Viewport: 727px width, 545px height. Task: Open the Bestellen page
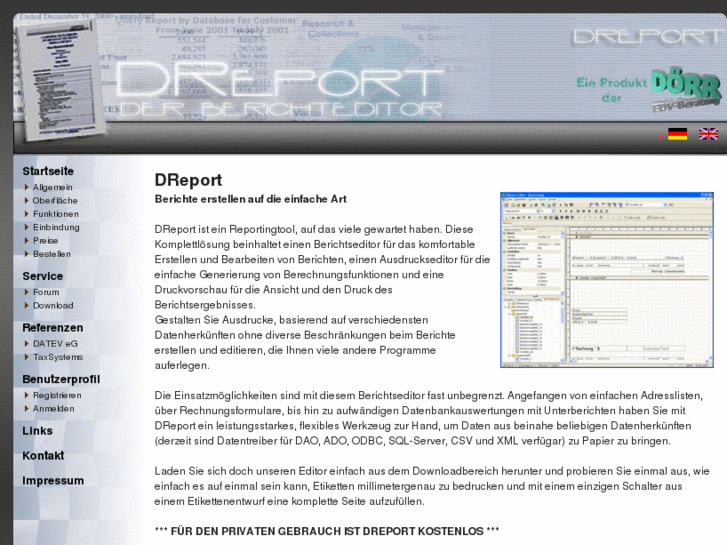[52, 254]
